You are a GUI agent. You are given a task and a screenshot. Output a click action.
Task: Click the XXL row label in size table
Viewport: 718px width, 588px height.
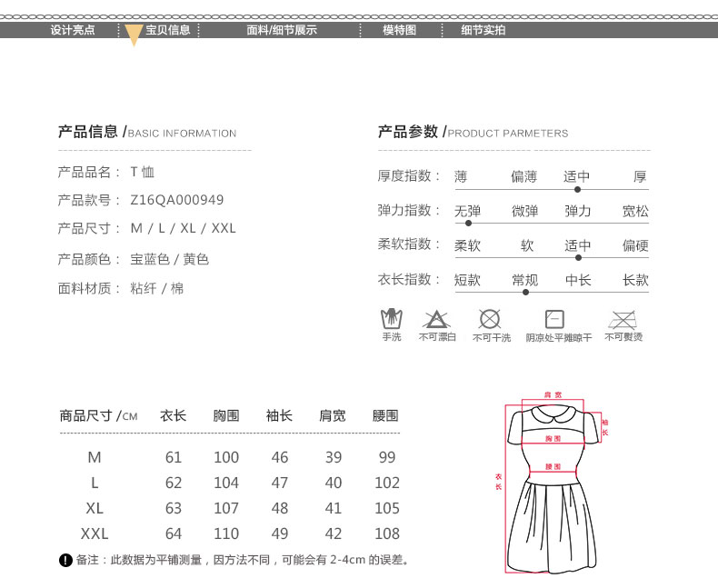95,533
